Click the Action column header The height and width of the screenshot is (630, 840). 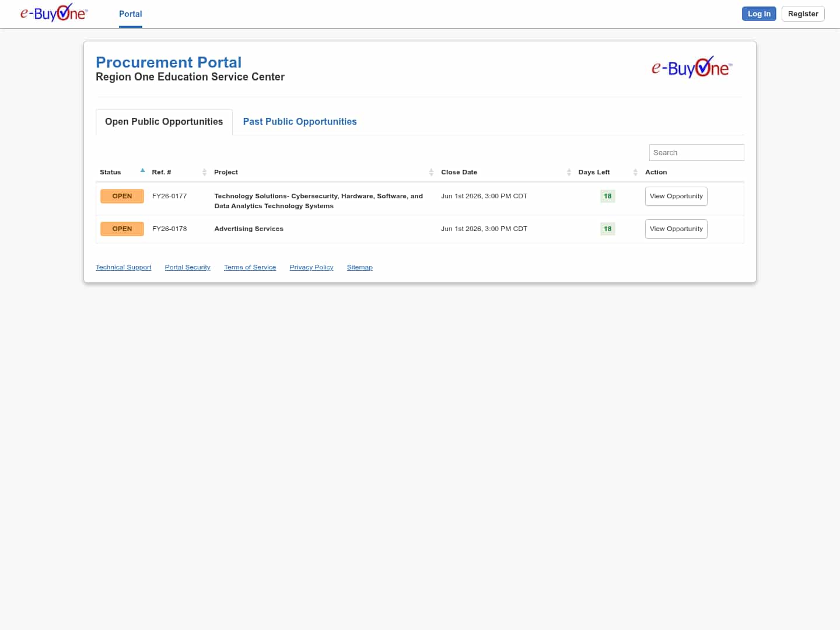(656, 172)
